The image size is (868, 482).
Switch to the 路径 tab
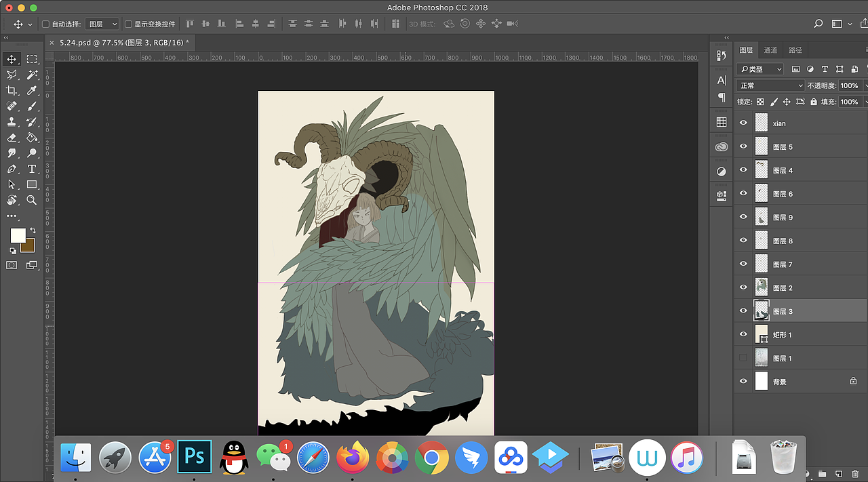795,50
